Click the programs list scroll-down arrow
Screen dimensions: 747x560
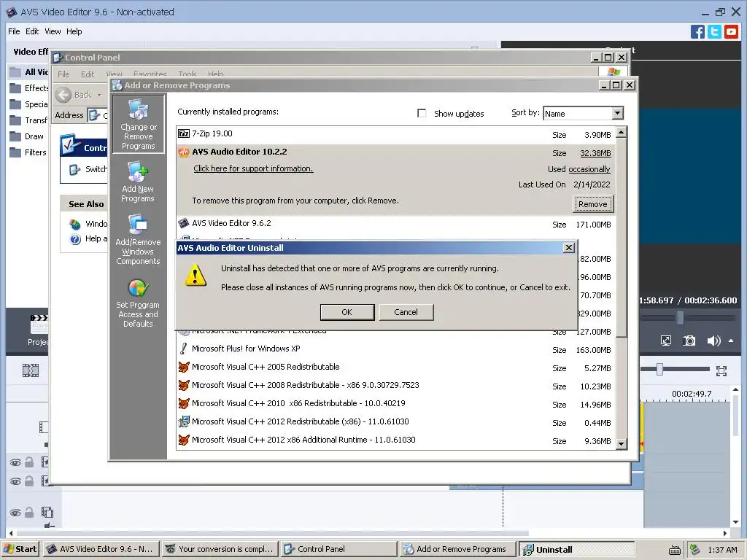pyautogui.click(x=622, y=444)
